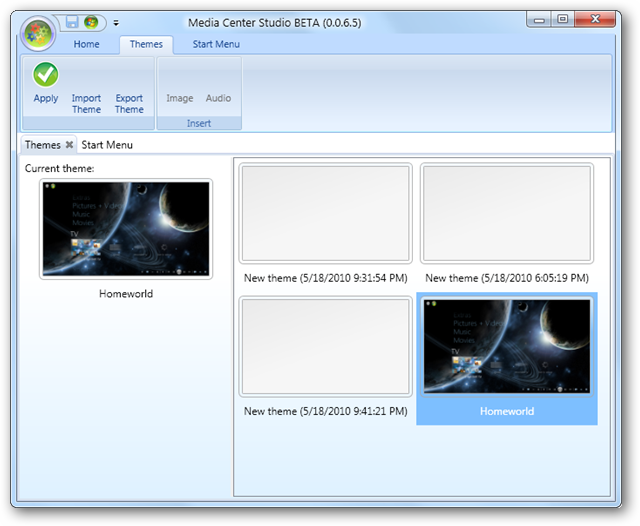Close the Themes document tab

(x=69, y=144)
